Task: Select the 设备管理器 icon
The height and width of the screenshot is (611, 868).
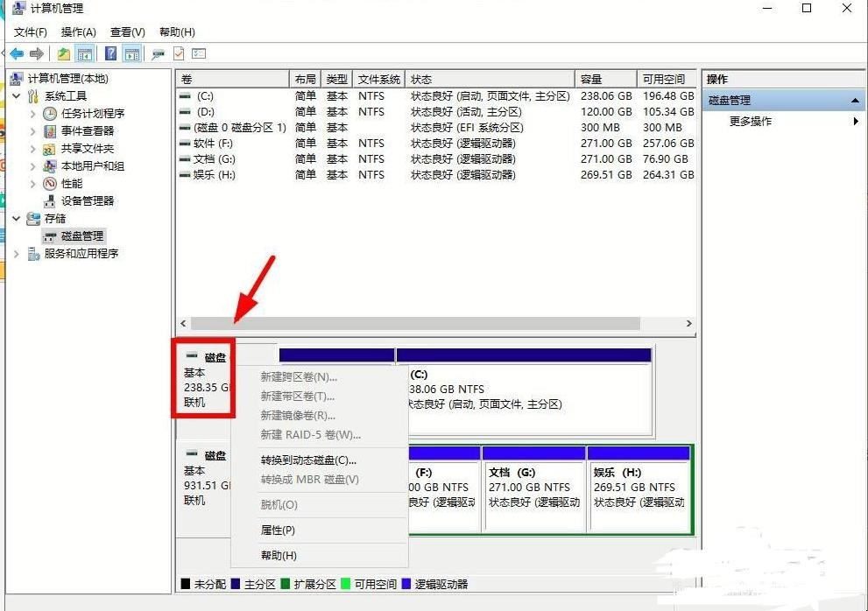Action: [50, 201]
